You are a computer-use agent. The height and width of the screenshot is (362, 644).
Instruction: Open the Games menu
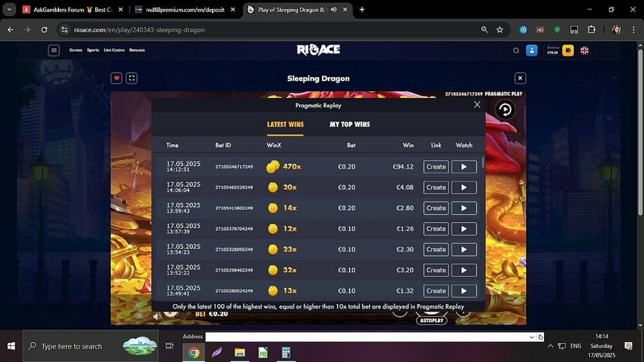[x=75, y=50]
